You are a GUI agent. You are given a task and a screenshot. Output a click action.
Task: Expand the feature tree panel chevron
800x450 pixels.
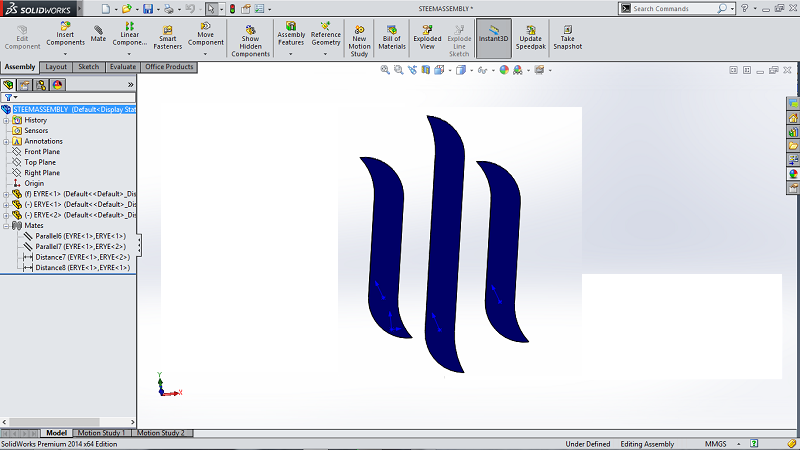(131, 85)
